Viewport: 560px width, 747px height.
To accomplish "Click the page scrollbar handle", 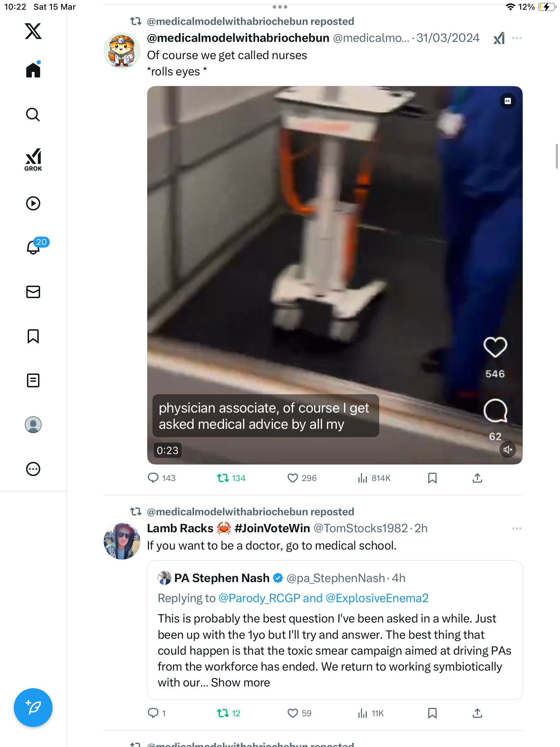I will pos(557,156).
